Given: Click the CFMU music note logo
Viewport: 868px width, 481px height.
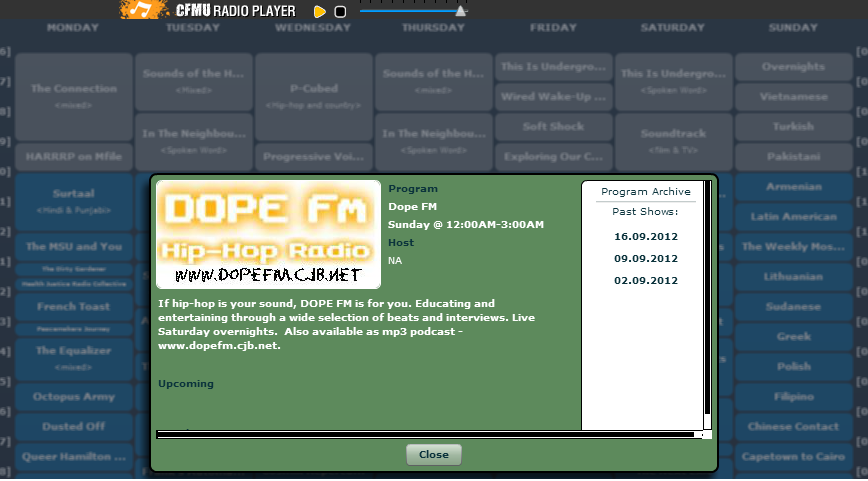Looking at the screenshot, I should [x=143, y=9].
